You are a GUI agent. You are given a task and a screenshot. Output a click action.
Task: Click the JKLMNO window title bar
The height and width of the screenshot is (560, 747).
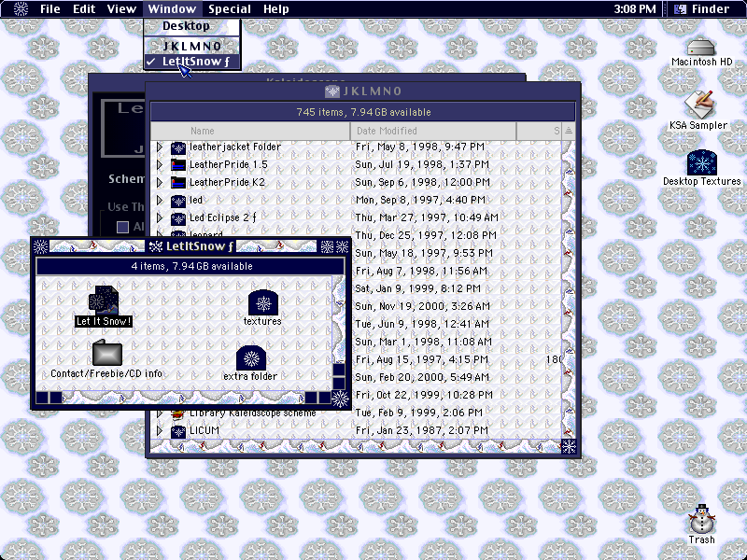click(x=363, y=91)
